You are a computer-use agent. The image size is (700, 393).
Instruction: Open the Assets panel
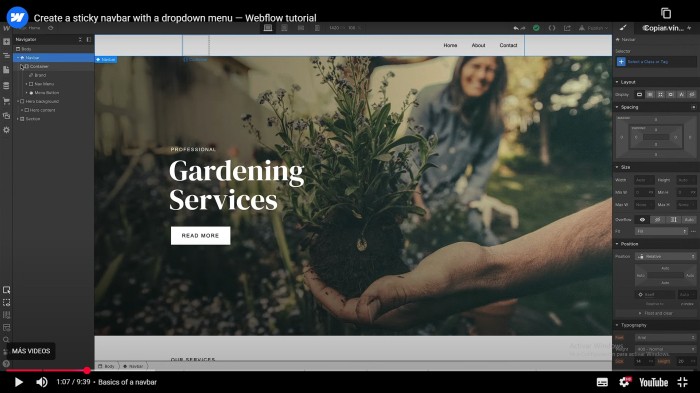pyautogui.click(x=6, y=116)
